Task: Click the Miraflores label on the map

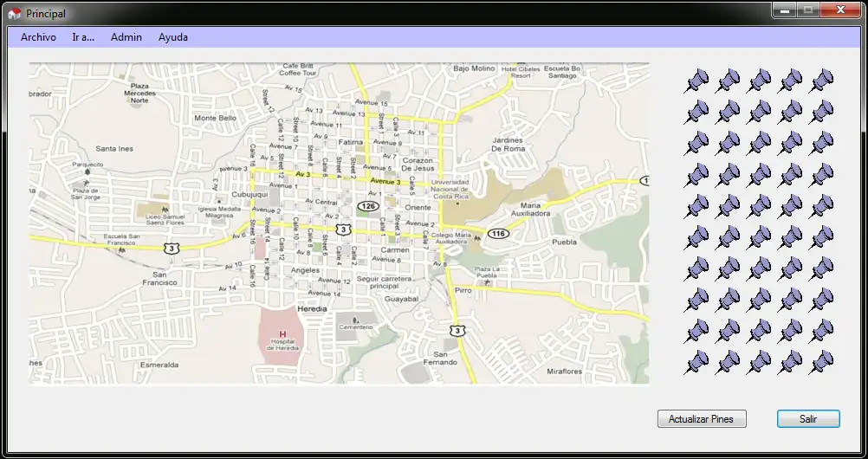Action: point(565,371)
